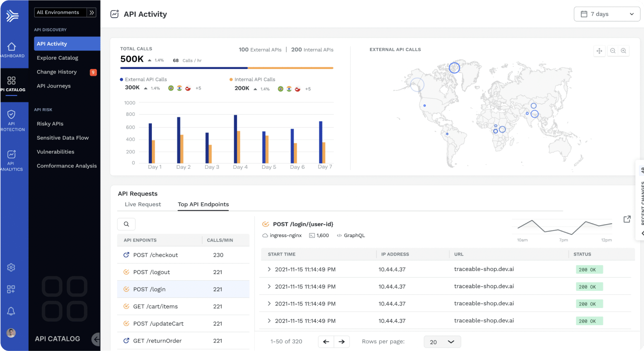
Task: Zoom out on the world map
Action: click(613, 51)
